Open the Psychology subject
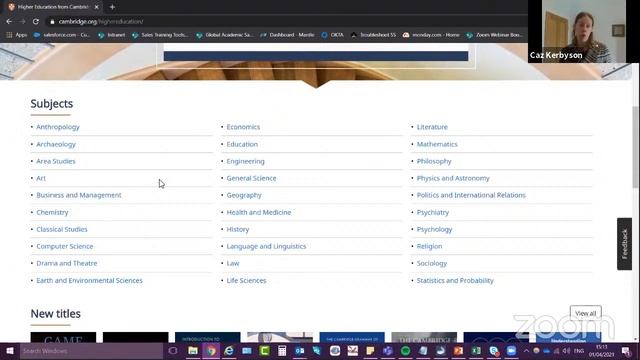Viewport: 640px width, 360px height. 434,229
